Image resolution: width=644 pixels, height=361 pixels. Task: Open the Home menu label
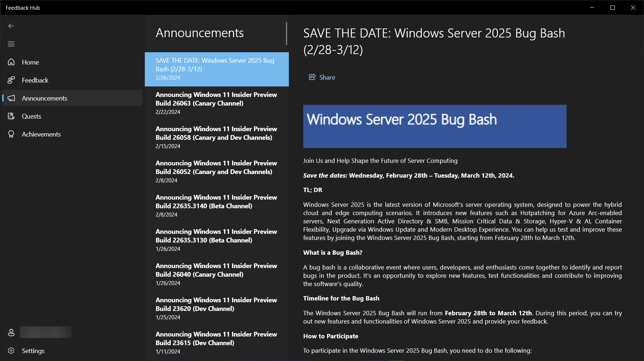point(30,62)
